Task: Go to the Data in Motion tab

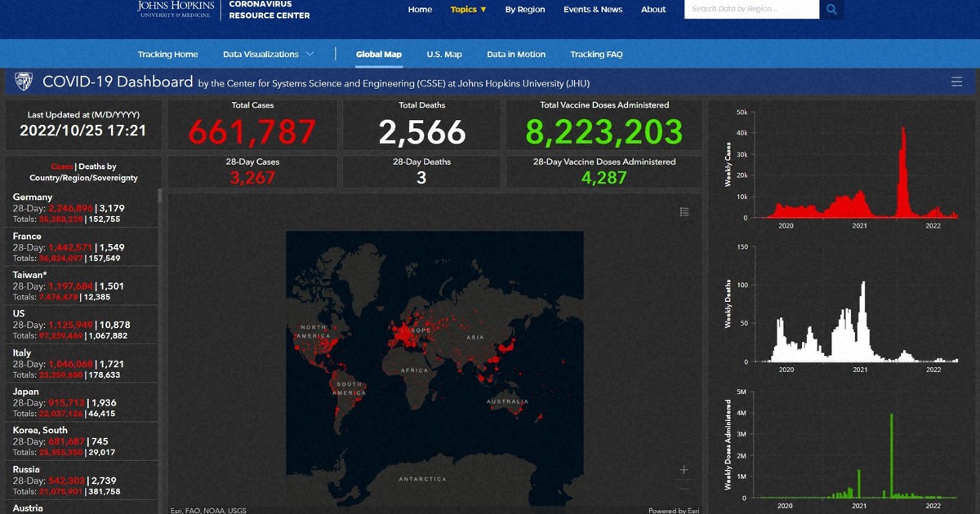Action: point(516,55)
